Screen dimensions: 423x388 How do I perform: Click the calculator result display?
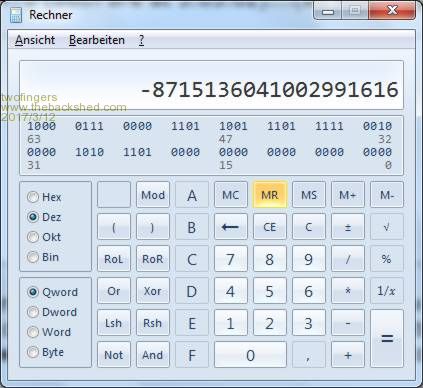(211, 85)
